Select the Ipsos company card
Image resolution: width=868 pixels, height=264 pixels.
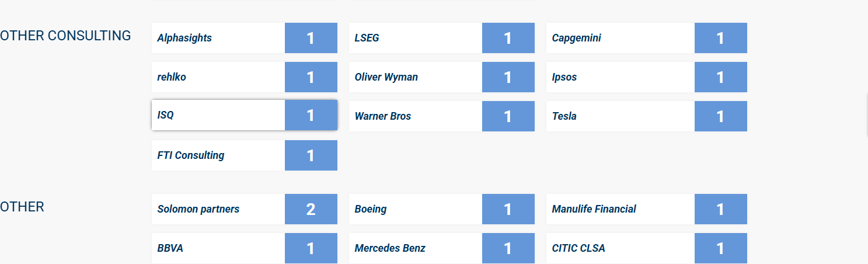[x=620, y=77]
